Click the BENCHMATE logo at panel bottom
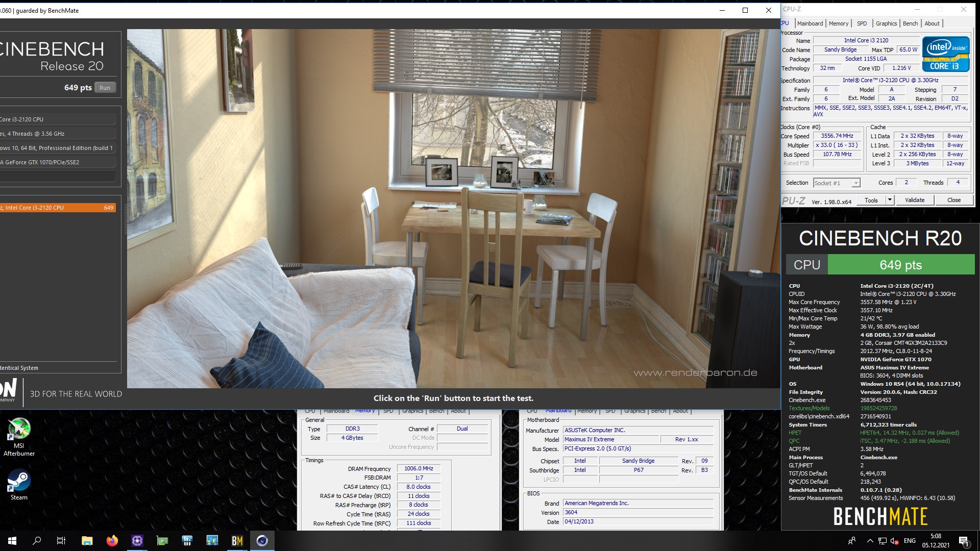Image resolution: width=980 pixels, height=551 pixels. point(880,516)
